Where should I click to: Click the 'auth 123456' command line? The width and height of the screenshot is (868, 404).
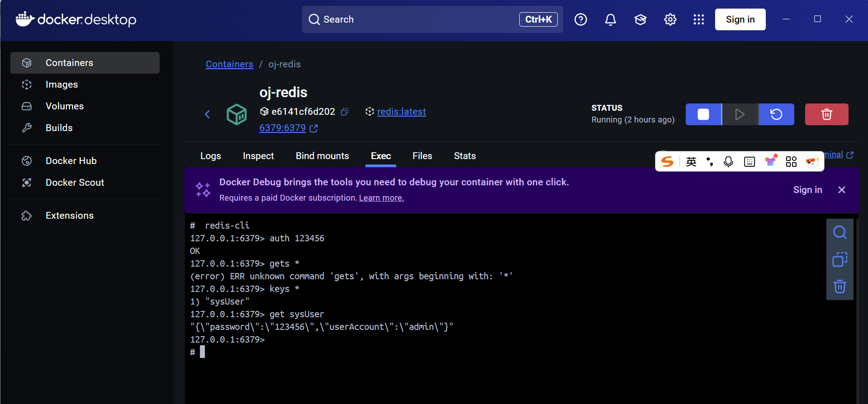(x=257, y=238)
